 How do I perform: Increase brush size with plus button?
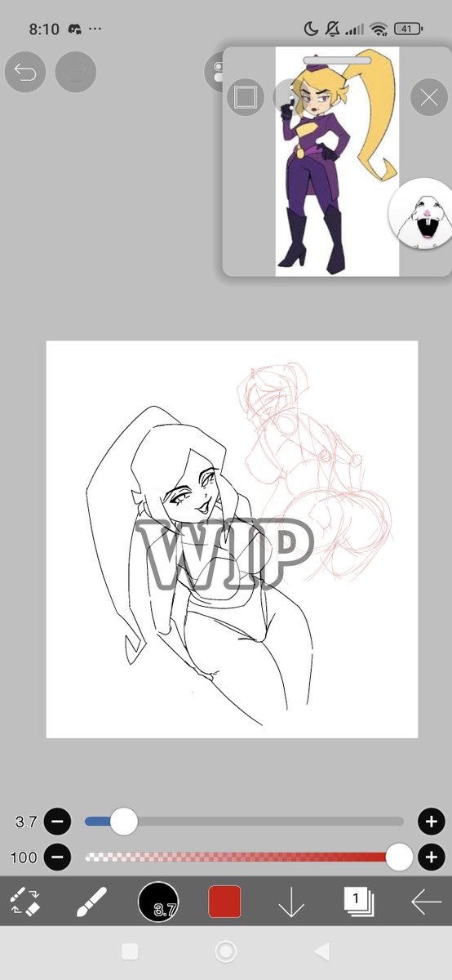coord(430,822)
